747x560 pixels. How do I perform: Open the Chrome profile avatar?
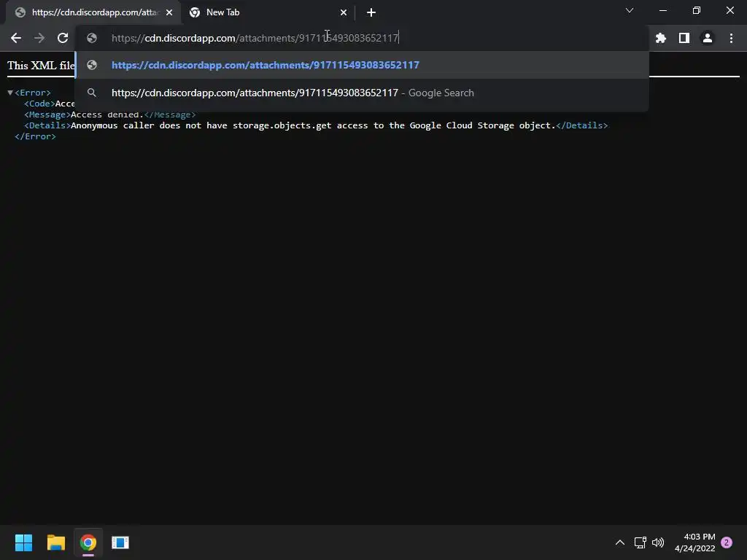coord(708,38)
